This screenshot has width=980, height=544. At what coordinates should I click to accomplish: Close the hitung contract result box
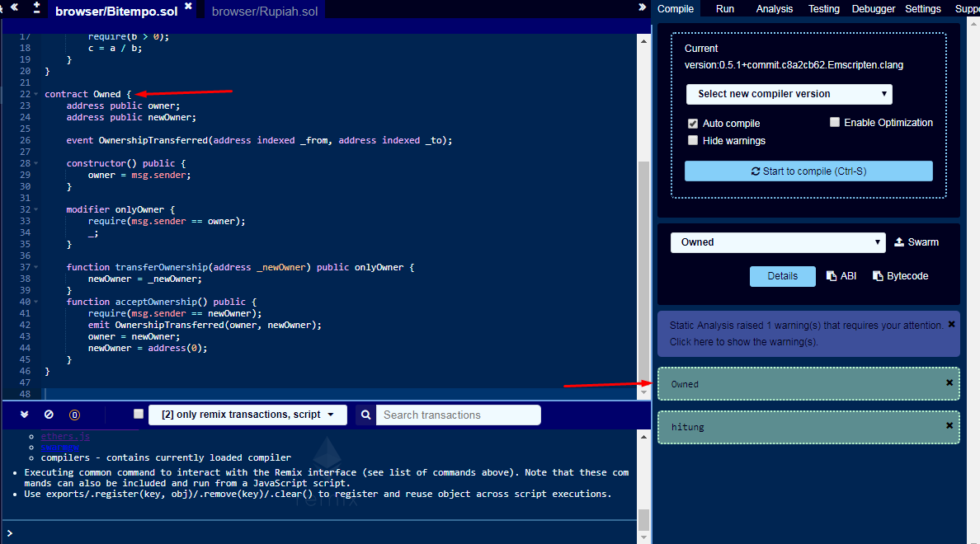(x=949, y=425)
